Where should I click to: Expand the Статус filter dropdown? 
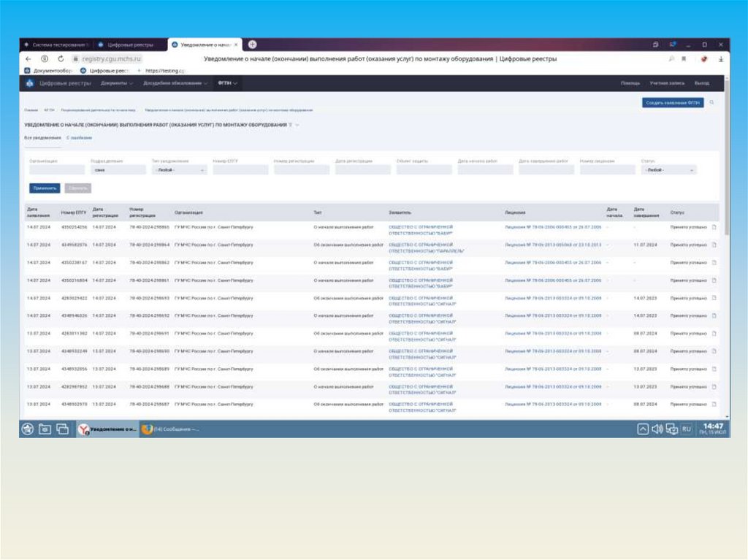pos(668,170)
